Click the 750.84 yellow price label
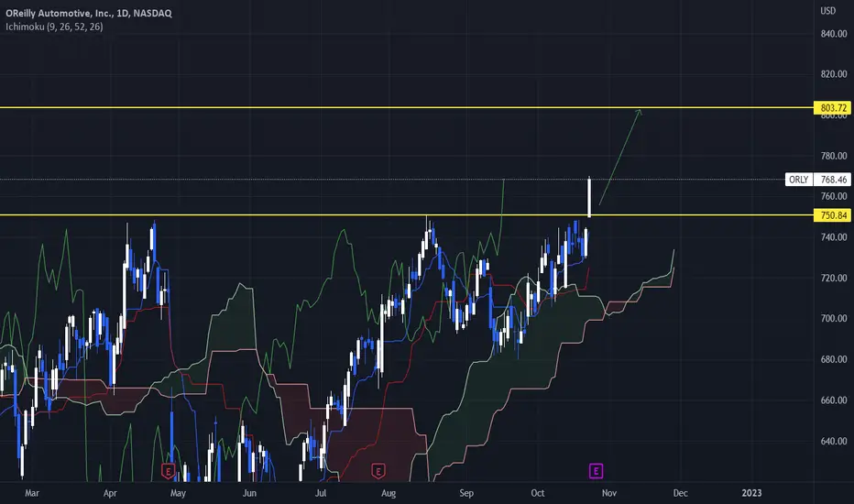 tap(833, 215)
